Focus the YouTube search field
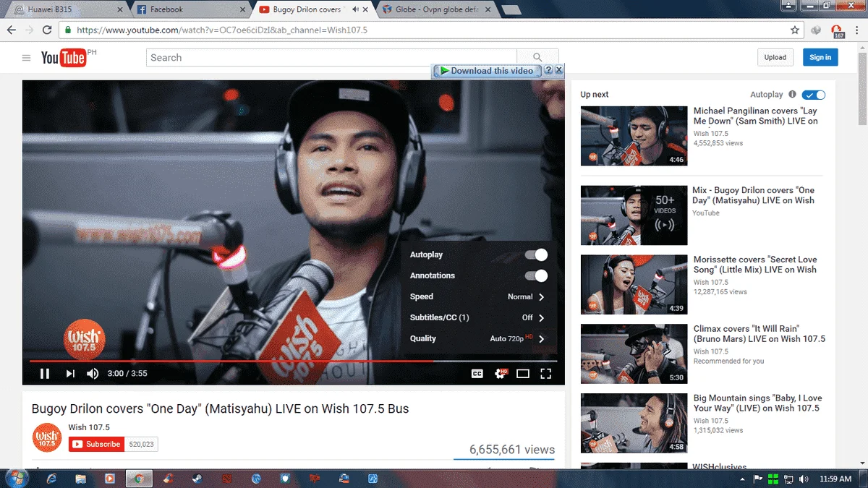Viewport: 868px width, 488px height. pyautogui.click(x=331, y=58)
